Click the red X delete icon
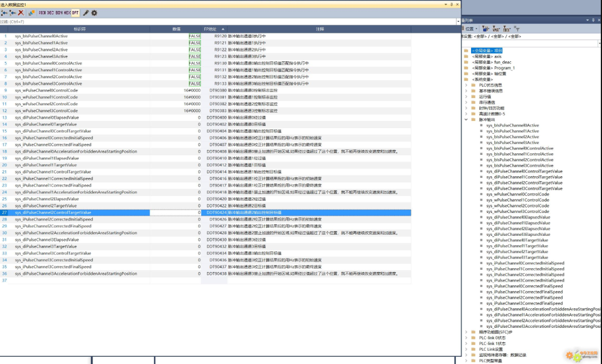Image resolution: width=602 pixels, height=364 pixels. (x=21, y=13)
